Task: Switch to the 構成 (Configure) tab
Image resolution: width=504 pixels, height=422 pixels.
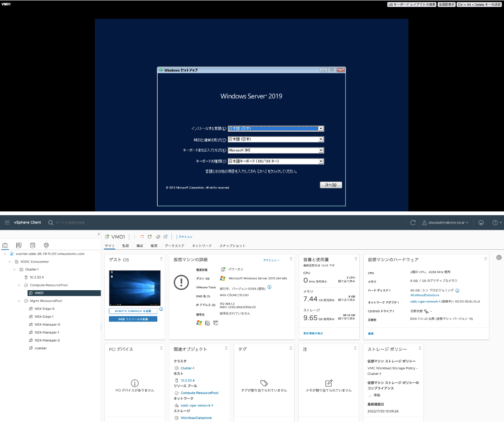Action: click(x=140, y=246)
